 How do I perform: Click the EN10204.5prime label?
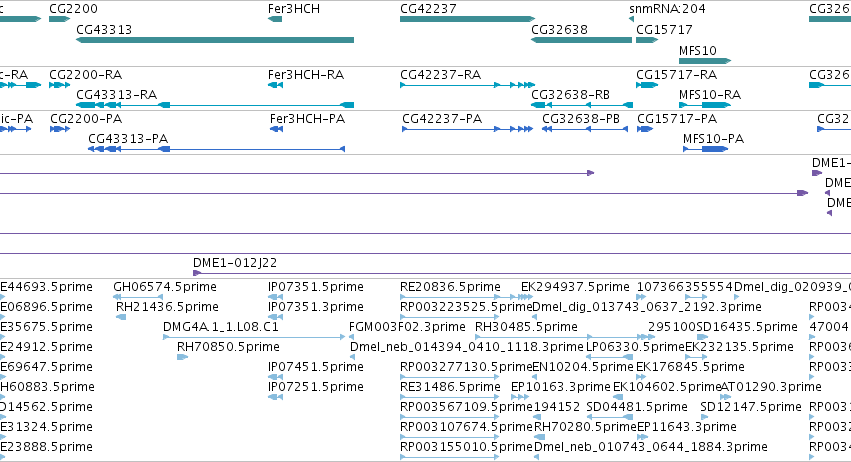pyautogui.click(x=583, y=366)
